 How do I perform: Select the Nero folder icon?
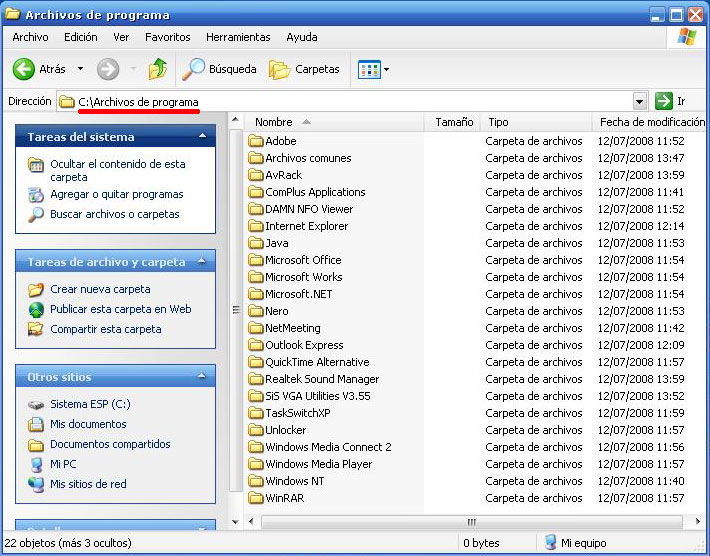click(256, 311)
